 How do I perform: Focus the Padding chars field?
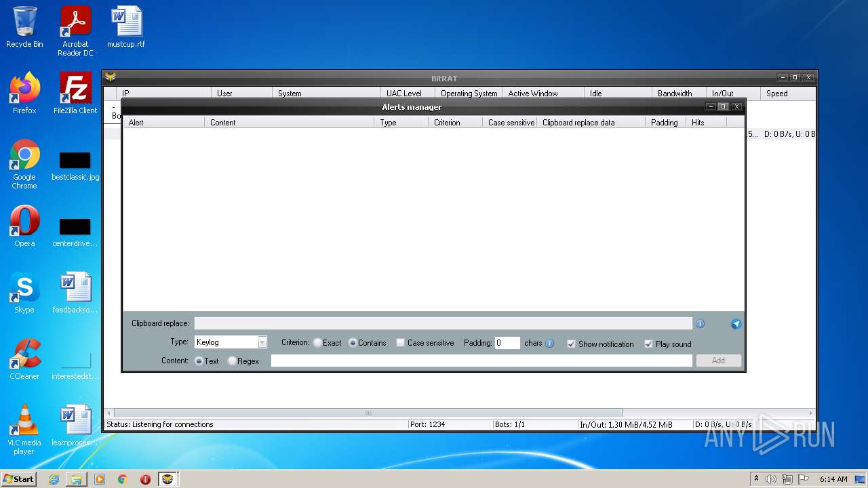tap(507, 343)
